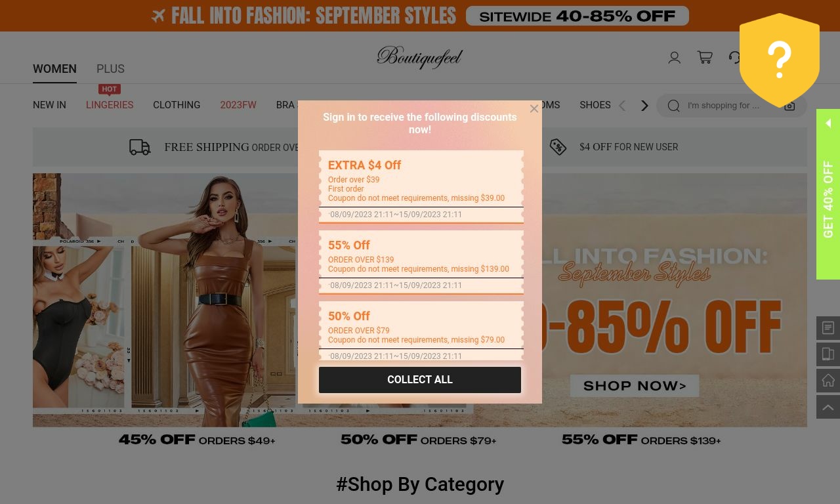Close the discount coupon popup

pyautogui.click(x=534, y=109)
